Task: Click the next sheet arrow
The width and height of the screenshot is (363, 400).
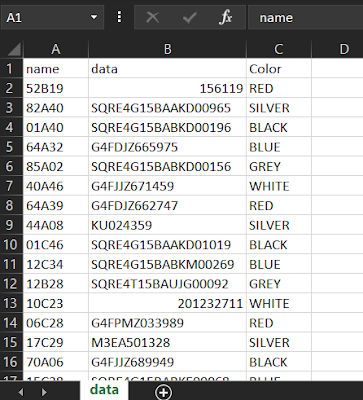Action: pos(44,392)
